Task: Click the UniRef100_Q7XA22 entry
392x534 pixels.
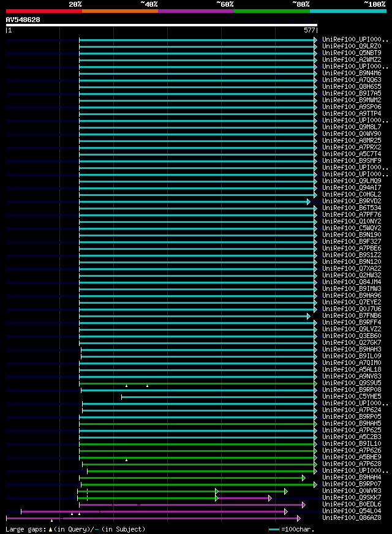Action: [x=352, y=269]
